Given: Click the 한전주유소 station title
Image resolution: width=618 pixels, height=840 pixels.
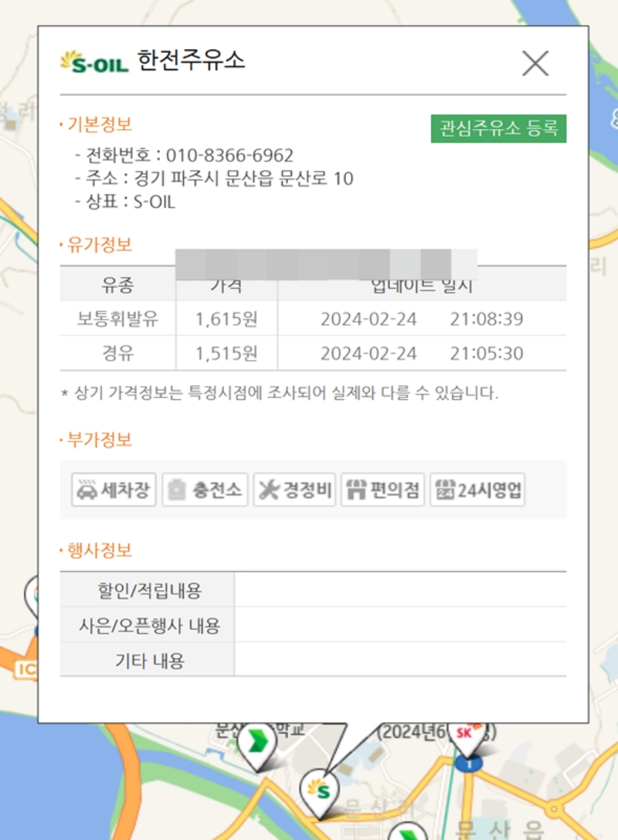Looking at the screenshot, I should (192, 59).
